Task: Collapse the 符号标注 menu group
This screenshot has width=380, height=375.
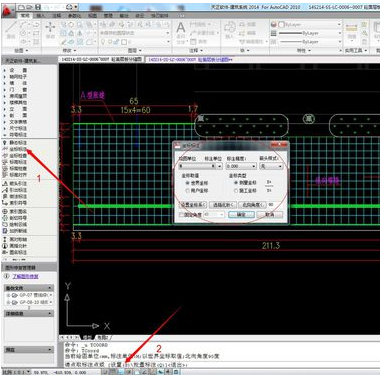Action: click(15, 135)
